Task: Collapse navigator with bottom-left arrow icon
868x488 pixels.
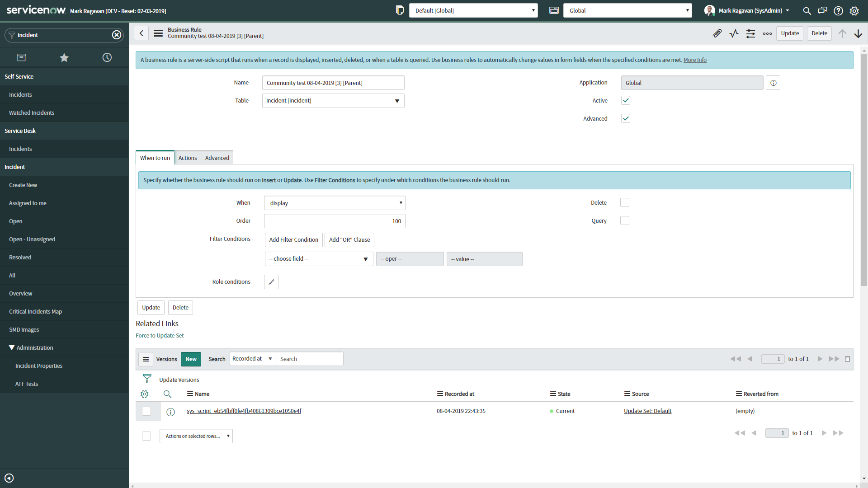Action: coord(9,478)
